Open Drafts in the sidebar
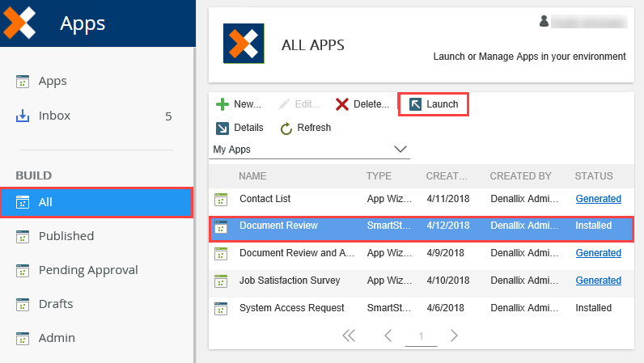 (x=56, y=304)
